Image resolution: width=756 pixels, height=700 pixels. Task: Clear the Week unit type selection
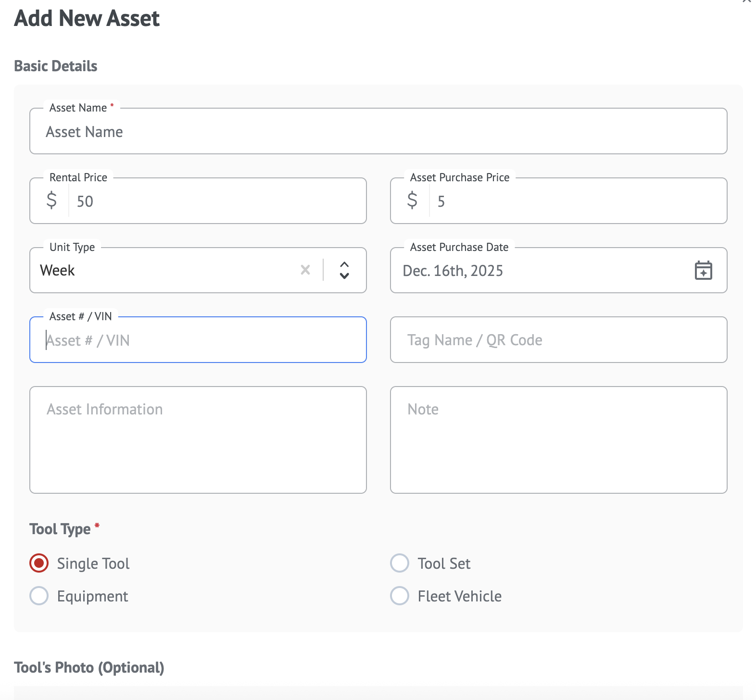click(x=305, y=270)
